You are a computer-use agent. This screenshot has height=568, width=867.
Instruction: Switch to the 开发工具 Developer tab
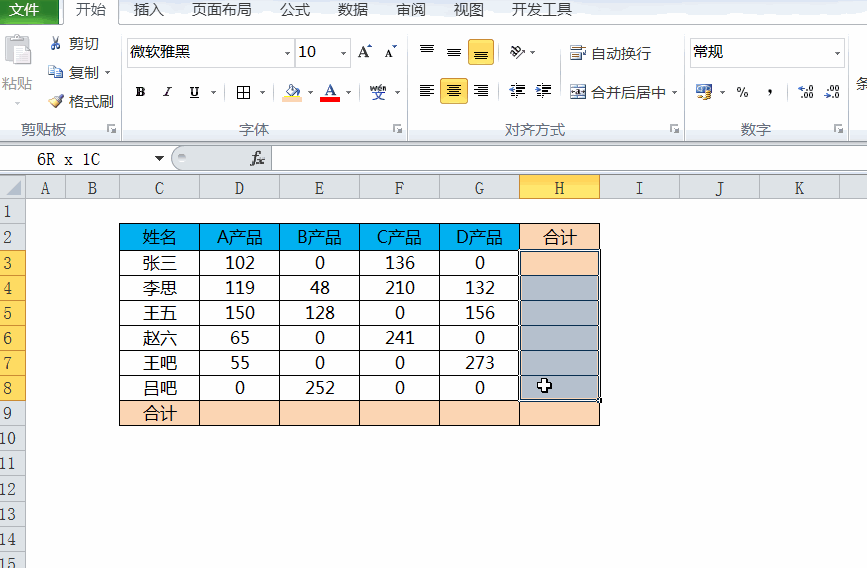coord(541,10)
